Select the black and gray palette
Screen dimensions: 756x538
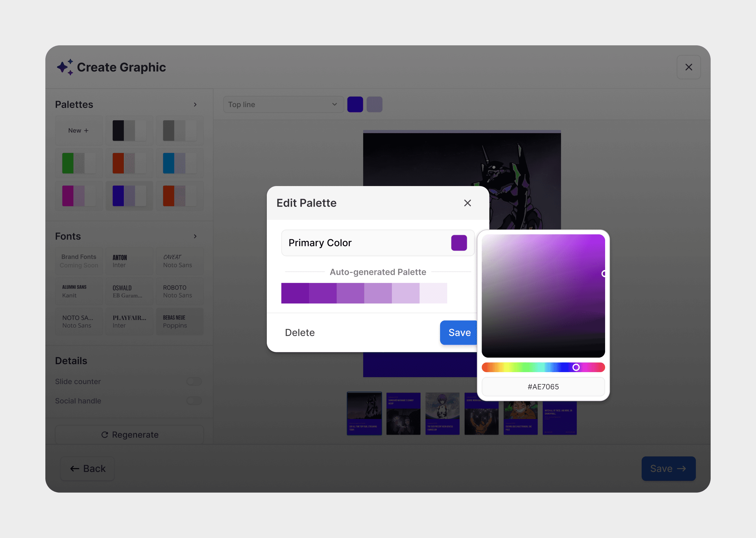[x=129, y=131]
